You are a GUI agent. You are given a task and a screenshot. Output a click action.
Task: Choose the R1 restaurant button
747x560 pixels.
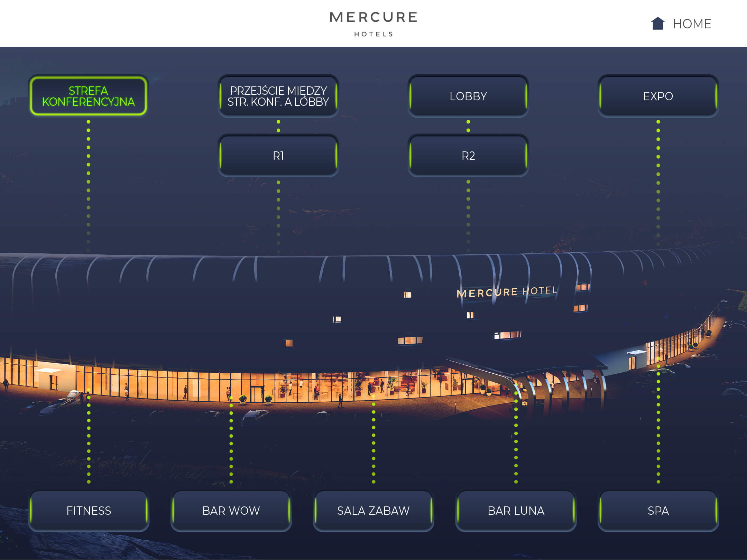click(x=278, y=156)
